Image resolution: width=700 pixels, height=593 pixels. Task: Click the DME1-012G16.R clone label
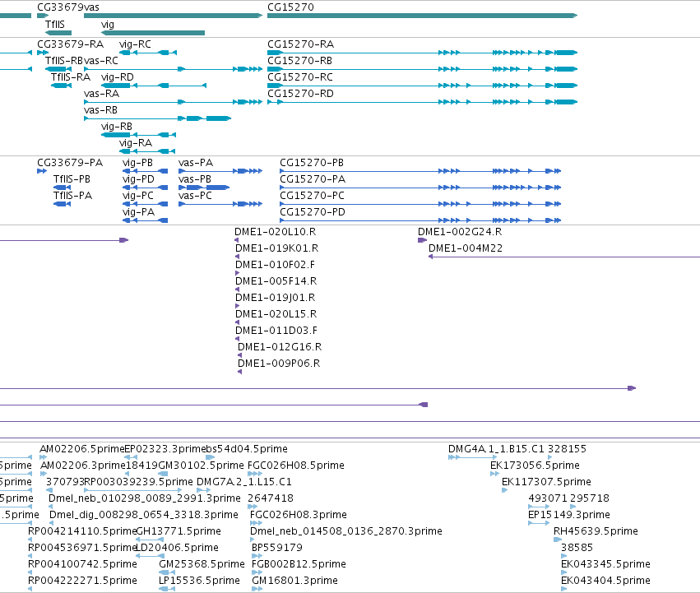280,348
